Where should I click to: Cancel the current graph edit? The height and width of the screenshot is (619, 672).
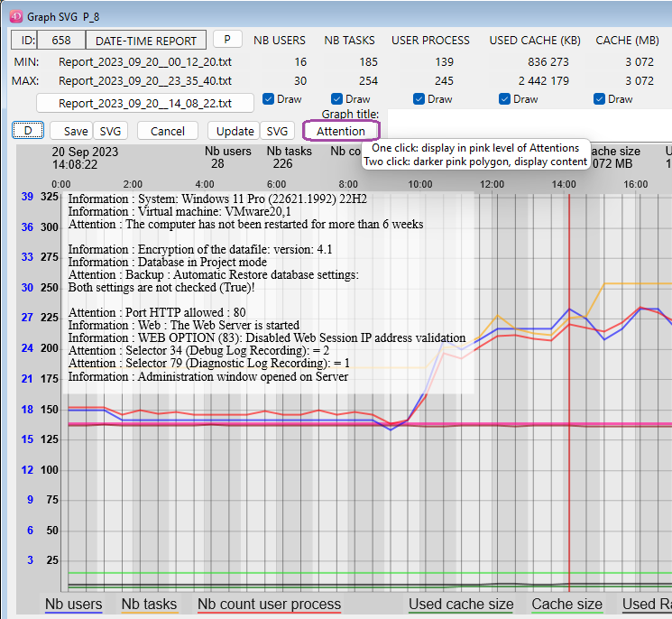pos(167,131)
